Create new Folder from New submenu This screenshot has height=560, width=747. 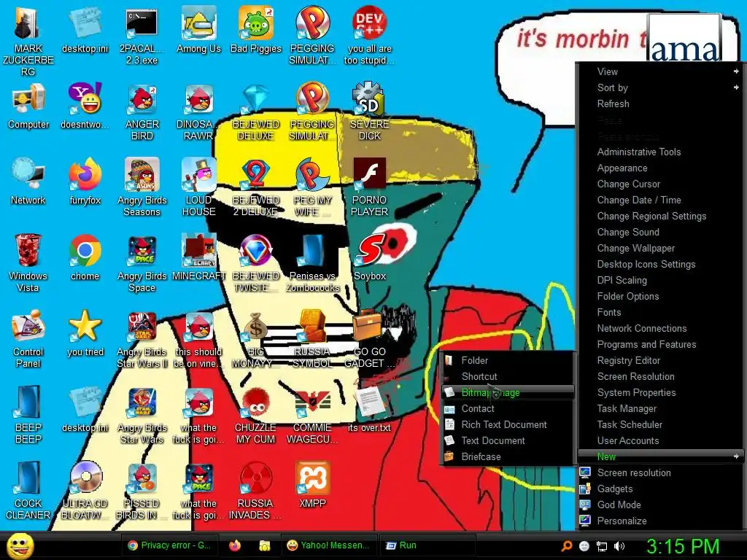[x=508, y=360]
